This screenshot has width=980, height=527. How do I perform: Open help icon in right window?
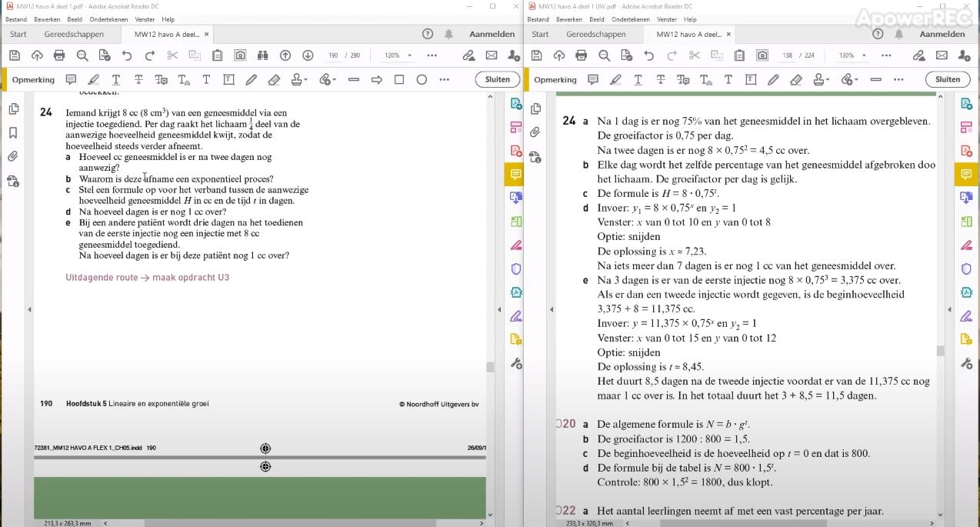coord(878,34)
